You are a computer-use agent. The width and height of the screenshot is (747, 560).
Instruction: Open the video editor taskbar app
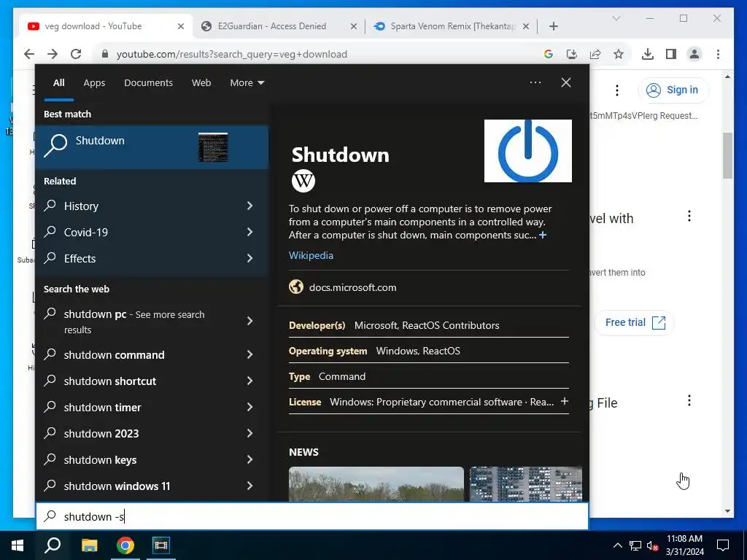click(x=161, y=545)
